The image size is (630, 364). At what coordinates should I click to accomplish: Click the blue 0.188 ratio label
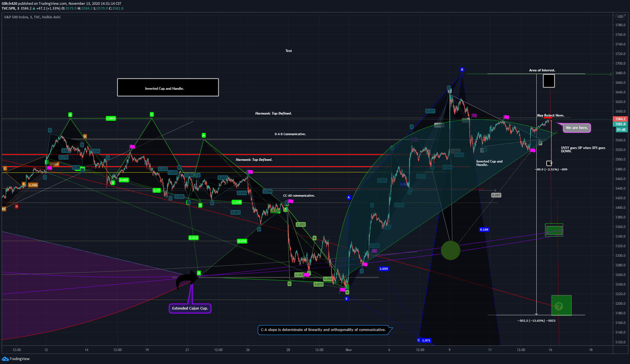[x=484, y=229]
